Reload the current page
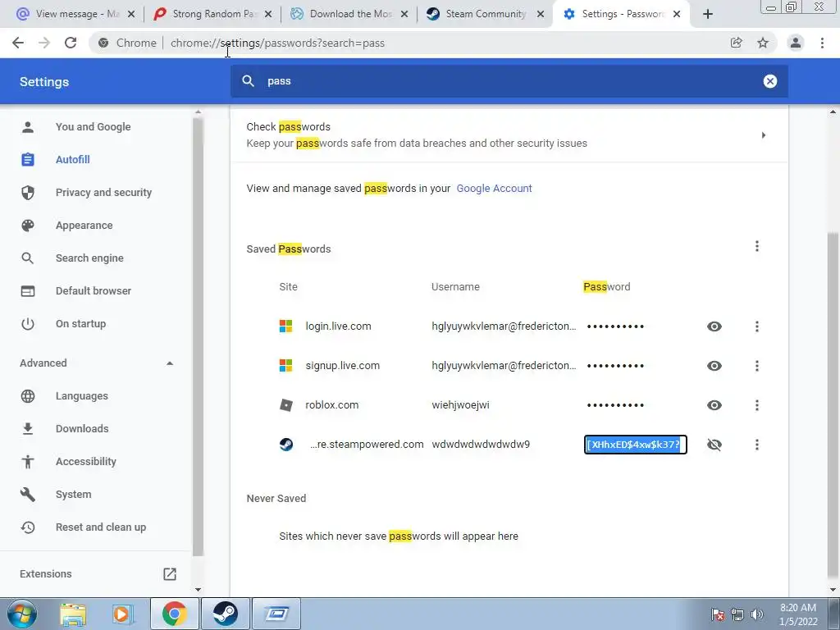Screen dimensions: 840x630 tap(71, 43)
